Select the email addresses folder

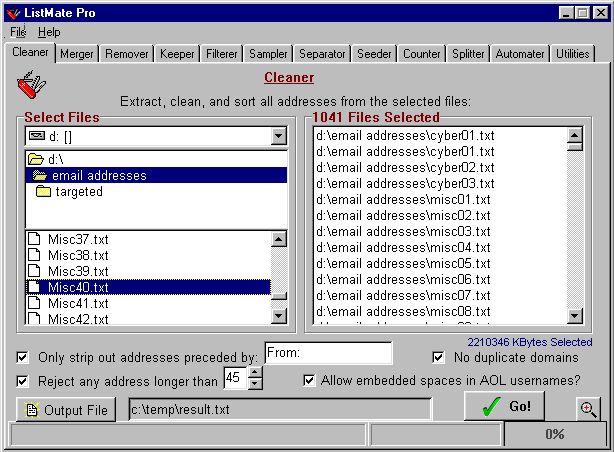pyautogui.click(x=156, y=175)
